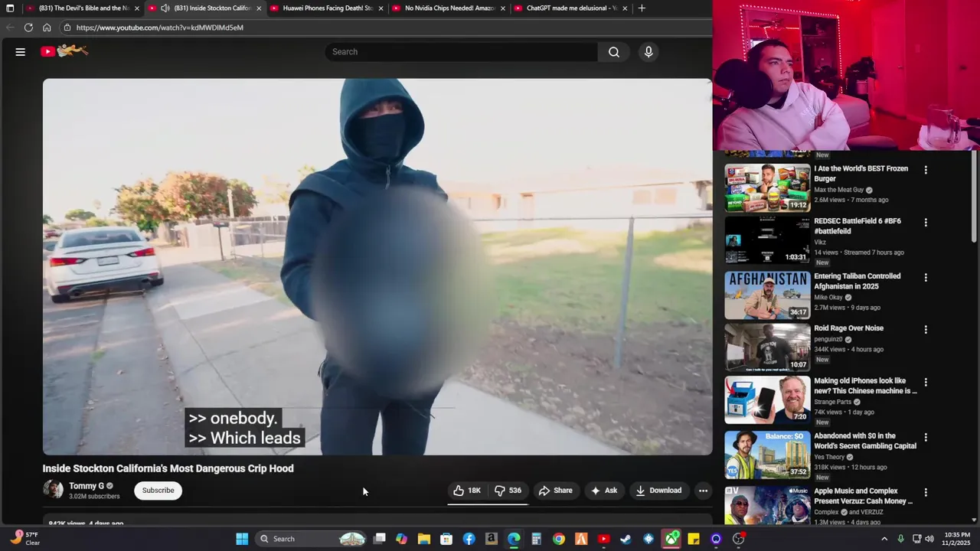Click the main video player

pos(377,267)
